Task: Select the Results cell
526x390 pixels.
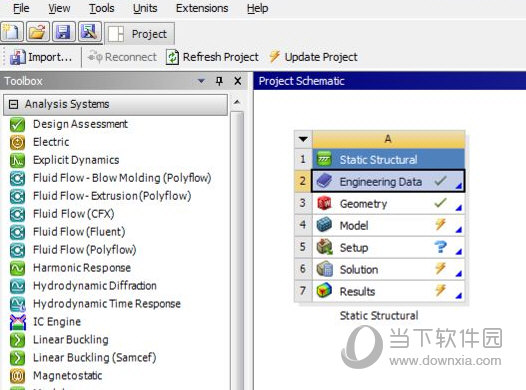Action: click(x=388, y=291)
